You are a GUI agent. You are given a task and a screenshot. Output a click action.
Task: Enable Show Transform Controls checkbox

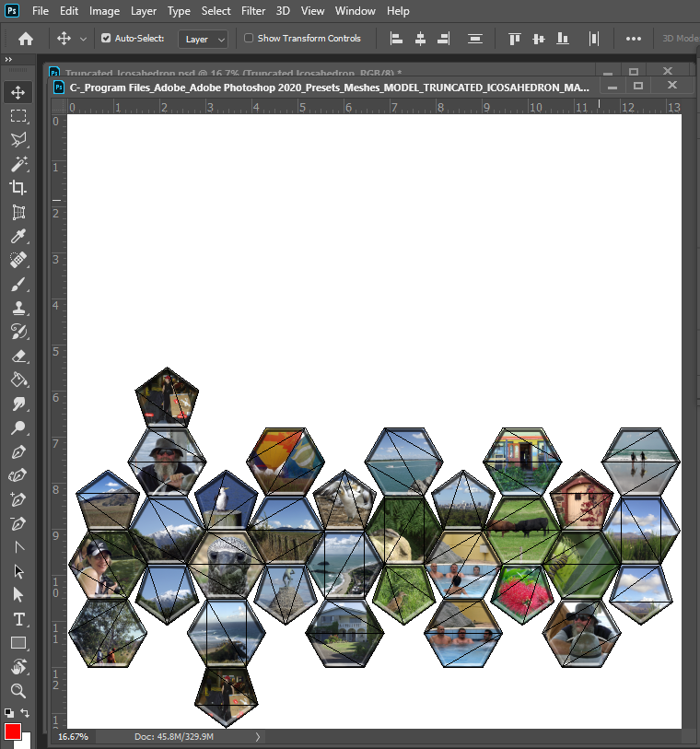(249, 38)
